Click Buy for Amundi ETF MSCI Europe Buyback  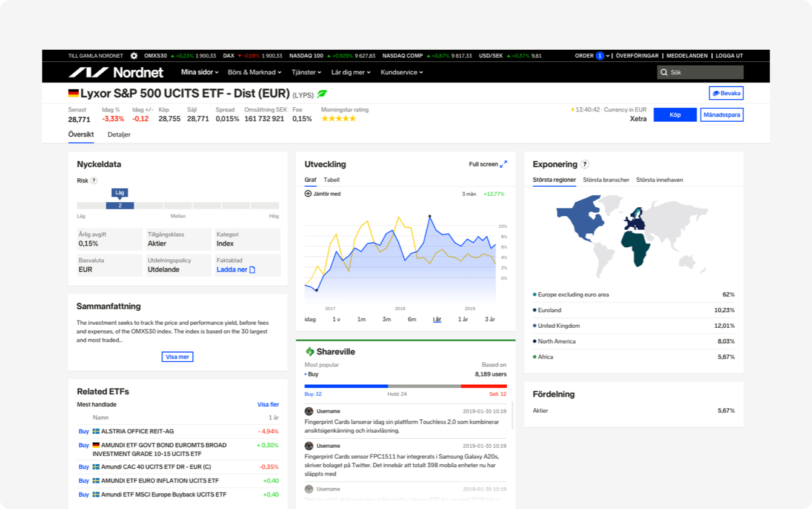(x=84, y=494)
